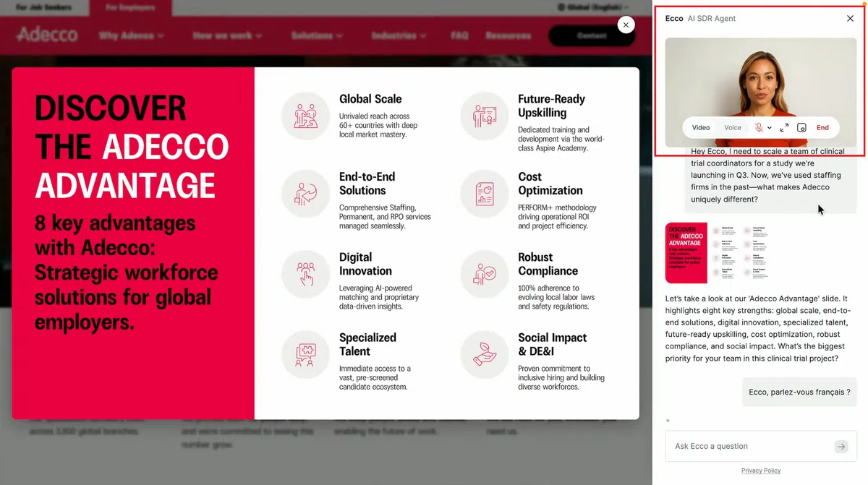Click the Global Scale icon on slide
Viewport: 868px width, 485px height.
(x=305, y=115)
